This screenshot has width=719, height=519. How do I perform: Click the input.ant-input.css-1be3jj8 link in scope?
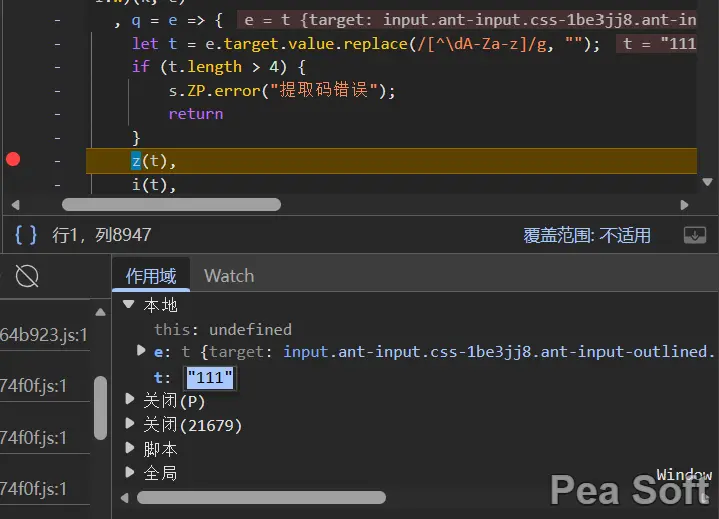[498, 352]
